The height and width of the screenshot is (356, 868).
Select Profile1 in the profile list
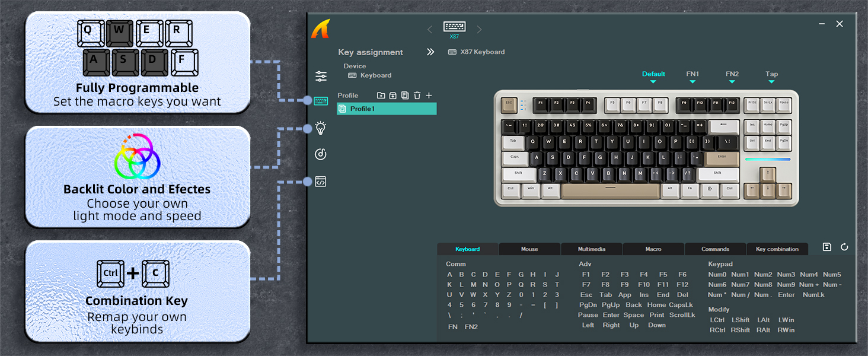(386, 109)
